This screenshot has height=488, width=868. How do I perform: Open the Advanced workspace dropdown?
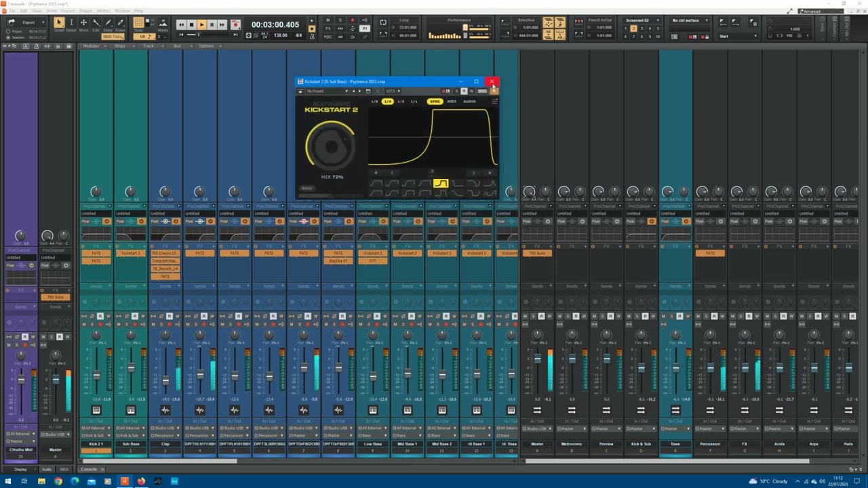click(819, 11)
